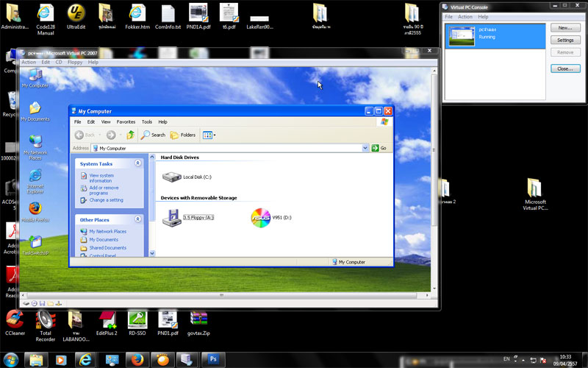
Task: Click the shared folder status icon in VM window
Action: click(x=50, y=303)
